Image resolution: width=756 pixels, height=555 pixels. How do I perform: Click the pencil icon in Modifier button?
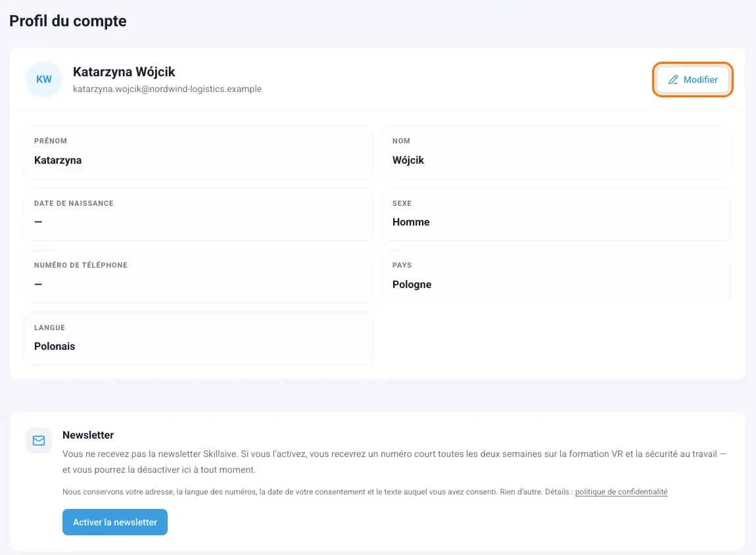point(673,80)
